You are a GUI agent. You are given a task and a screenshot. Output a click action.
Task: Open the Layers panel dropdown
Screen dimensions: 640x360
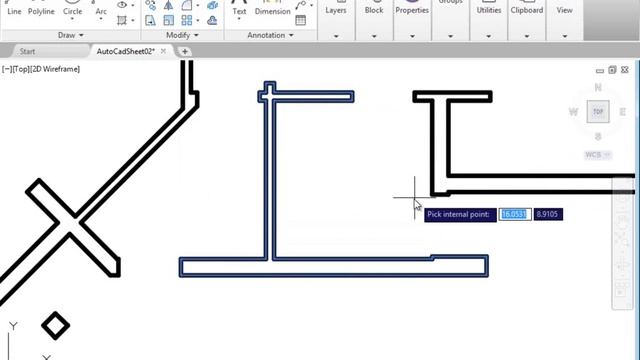coord(336,36)
